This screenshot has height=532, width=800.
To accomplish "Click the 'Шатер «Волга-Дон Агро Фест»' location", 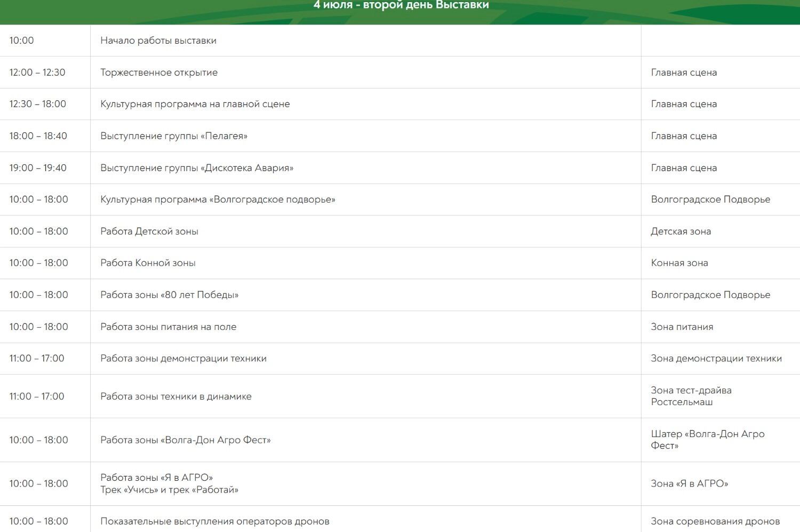I will [707, 440].
